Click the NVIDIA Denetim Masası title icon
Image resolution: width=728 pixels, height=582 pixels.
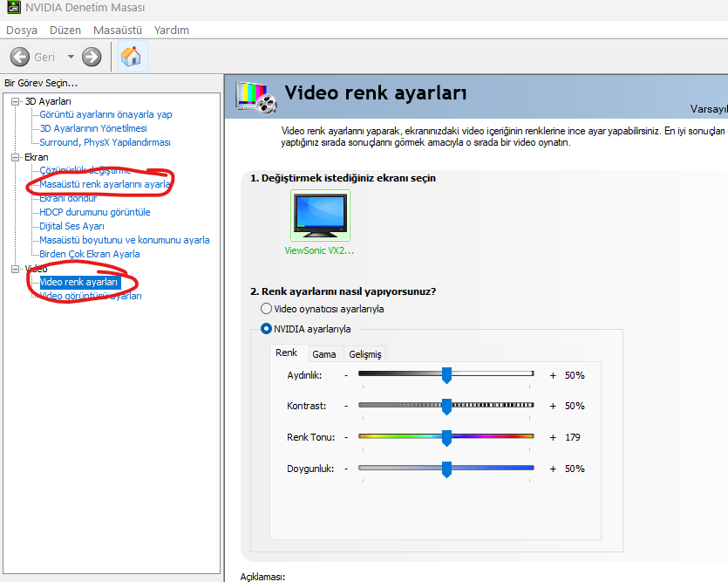pyautogui.click(x=13, y=6)
